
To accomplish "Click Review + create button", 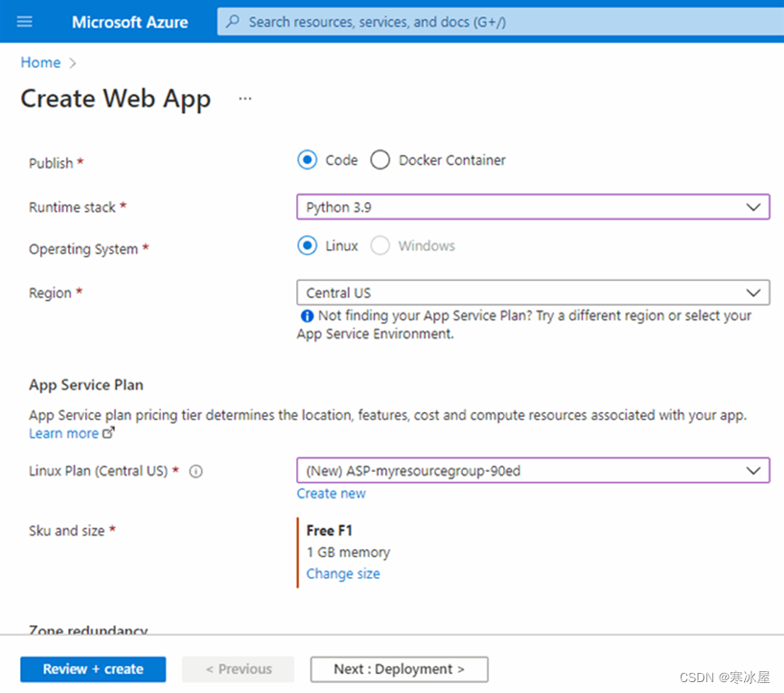I will pos(93,669).
